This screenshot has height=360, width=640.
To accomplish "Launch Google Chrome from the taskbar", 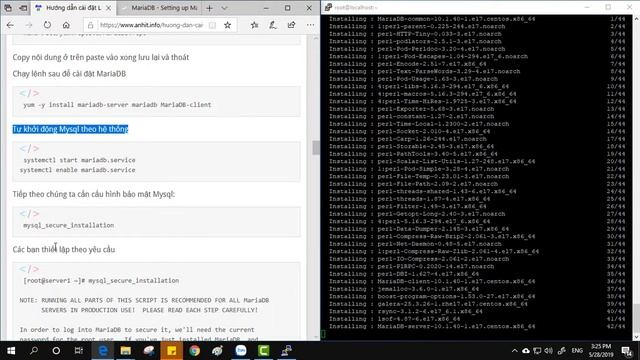I will point(194,351).
